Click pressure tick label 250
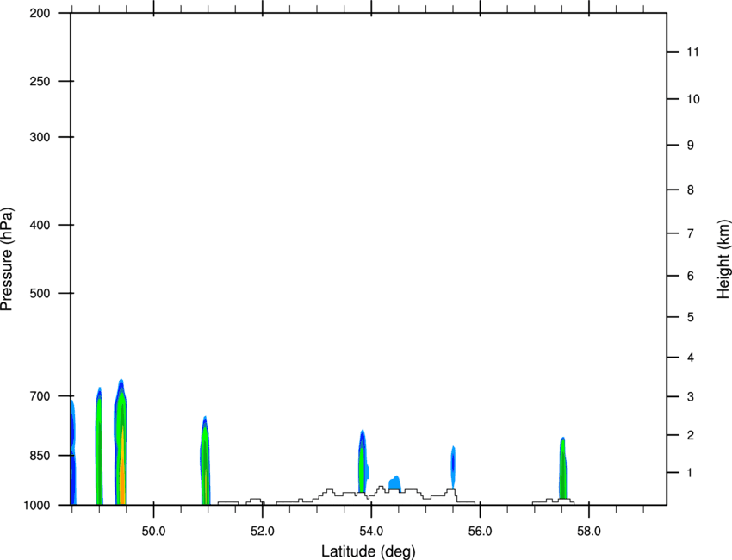Viewport: 732px width, 560px height. pyautogui.click(x=40, y=81)
